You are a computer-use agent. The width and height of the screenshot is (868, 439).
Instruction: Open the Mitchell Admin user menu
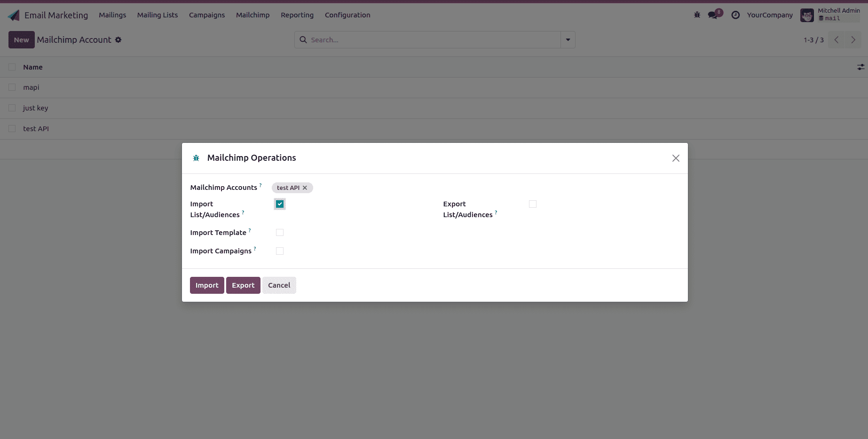click(x=830, y=15)
